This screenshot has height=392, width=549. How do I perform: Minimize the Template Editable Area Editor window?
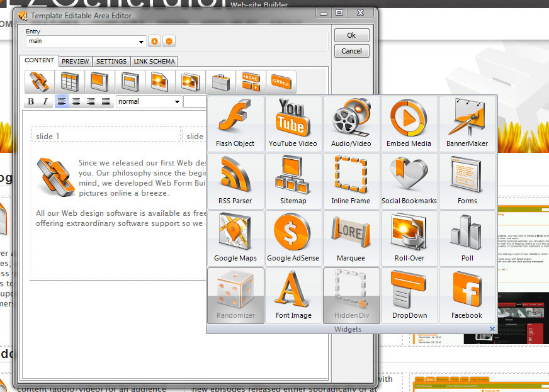coord(323,13)
